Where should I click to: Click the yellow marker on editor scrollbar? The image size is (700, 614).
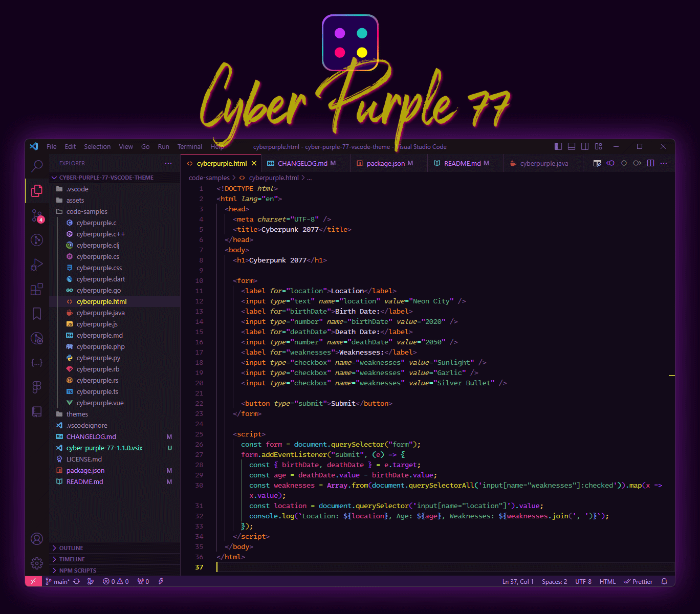[x=671, y=376]
